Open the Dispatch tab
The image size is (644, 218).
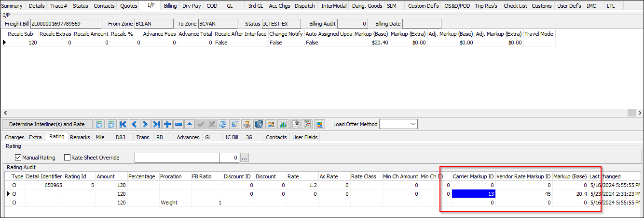[x=304, y=6]
